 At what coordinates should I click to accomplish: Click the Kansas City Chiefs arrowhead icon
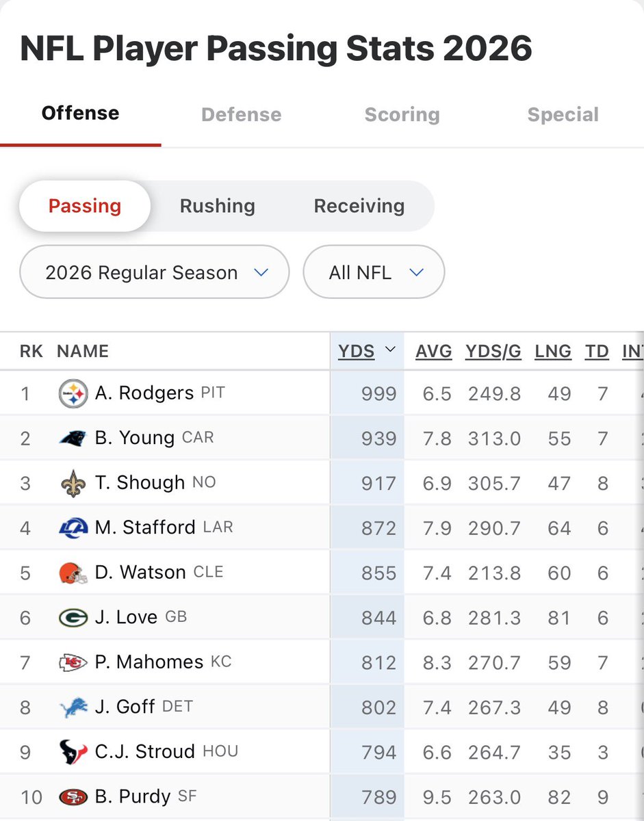[x=73, y=662]
